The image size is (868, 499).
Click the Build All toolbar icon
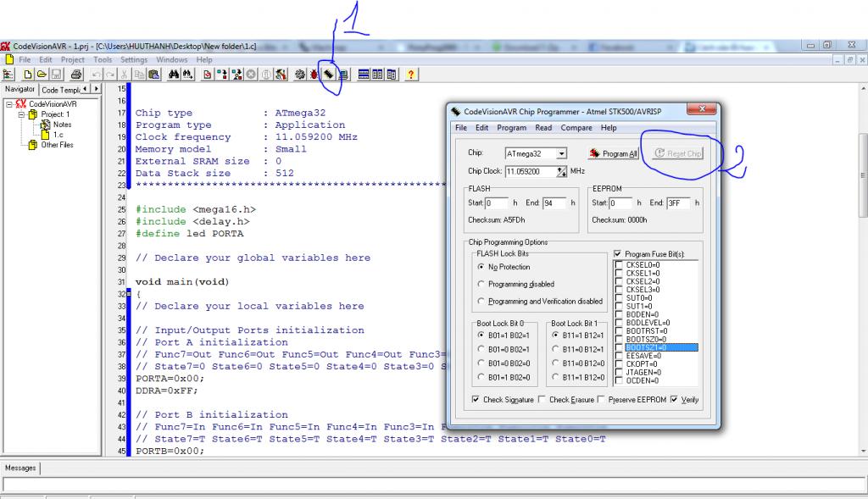(x=237, y=75)
